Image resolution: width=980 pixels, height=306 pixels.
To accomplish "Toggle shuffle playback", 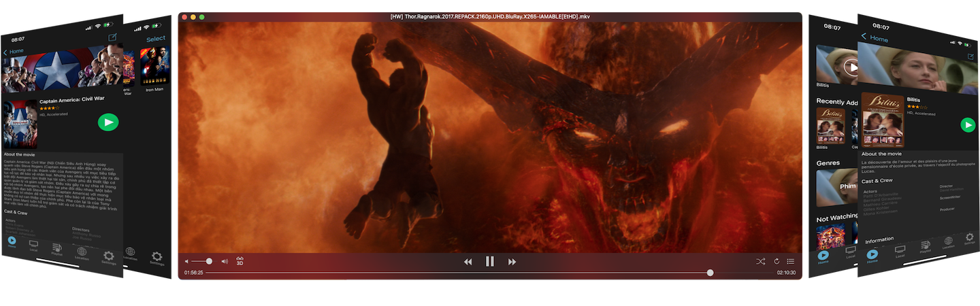I will 760,261.
